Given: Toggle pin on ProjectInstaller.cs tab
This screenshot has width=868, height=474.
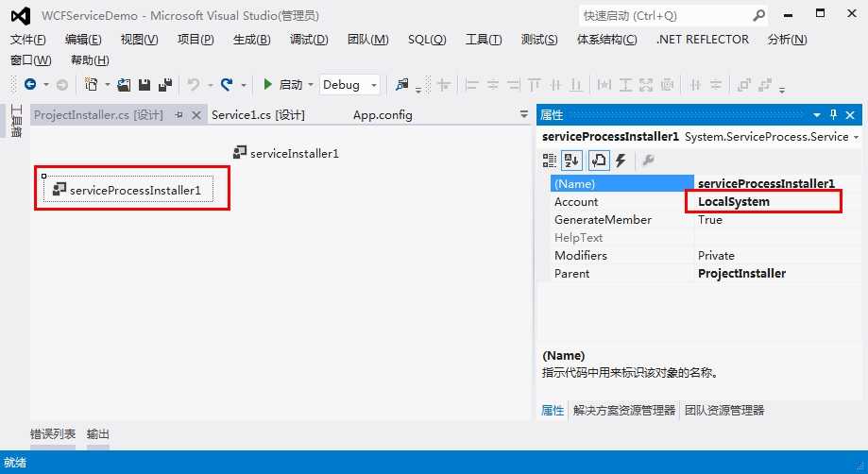Looking at the screenshot, I should 179,115.
